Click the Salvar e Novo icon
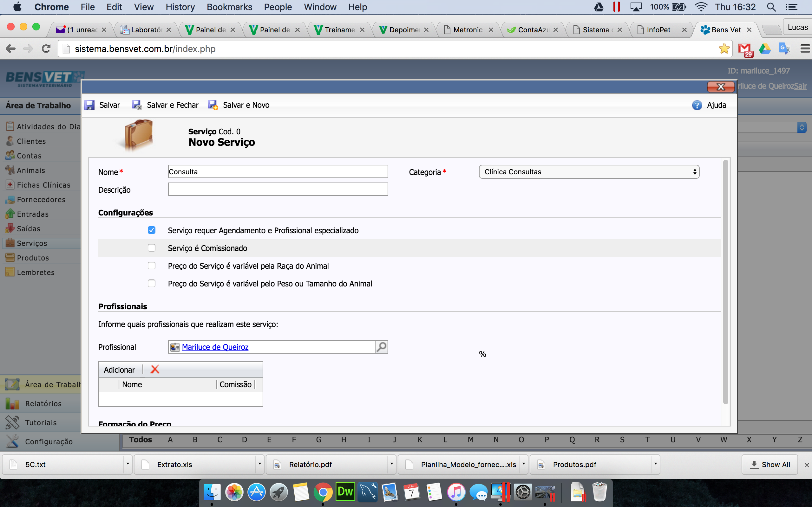The height and width of the screenshot is (507, 812). [x=213, y=105]
